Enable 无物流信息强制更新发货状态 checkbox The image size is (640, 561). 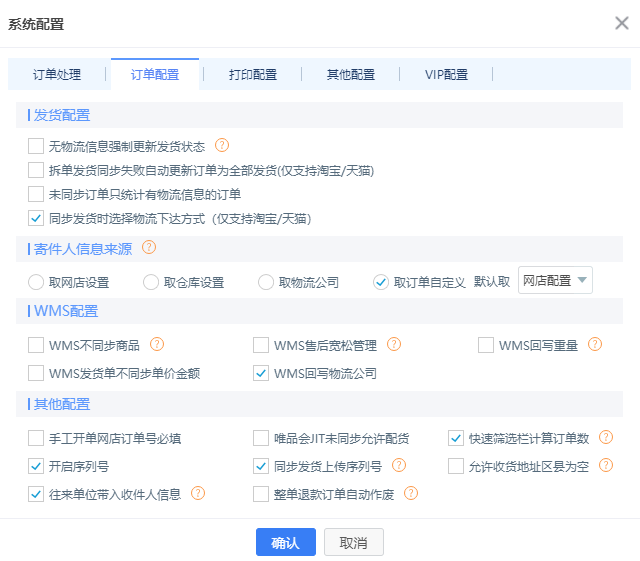pyautogui.click(x=36, y=146)
